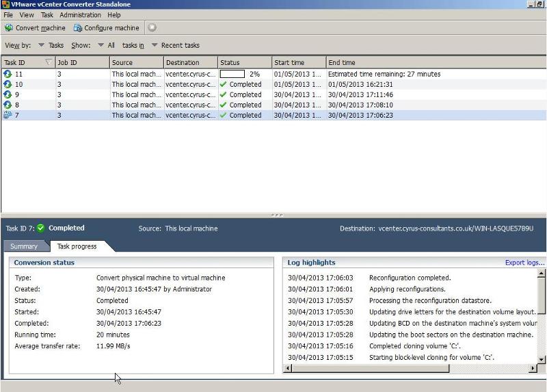Image resolution: width=547 pixels, height=392 pixels.
Task: Click the Convert machine toolbar icon
Action: tap(9, 27)
